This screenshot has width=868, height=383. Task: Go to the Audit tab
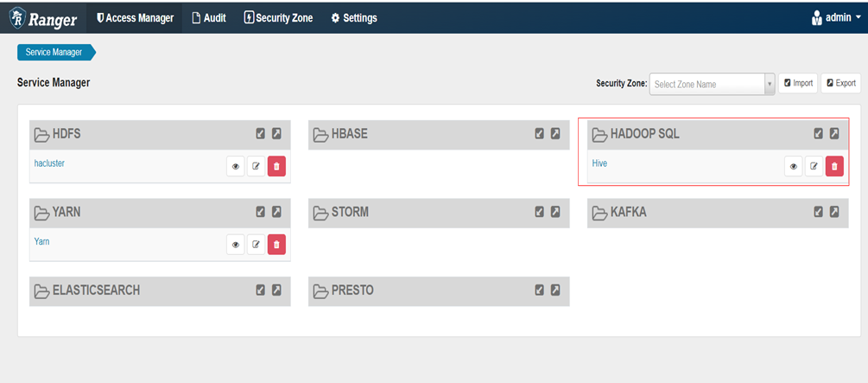(208, 17)
